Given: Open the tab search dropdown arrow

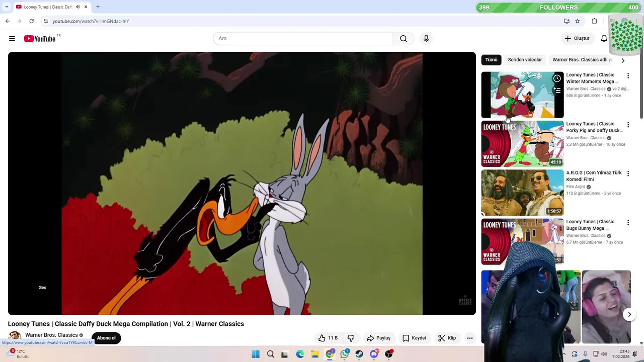Looking at the screenshot, I should point(7,7).
